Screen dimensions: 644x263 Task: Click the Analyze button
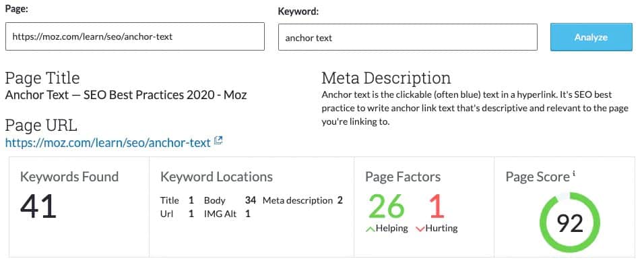coord(591,37)
